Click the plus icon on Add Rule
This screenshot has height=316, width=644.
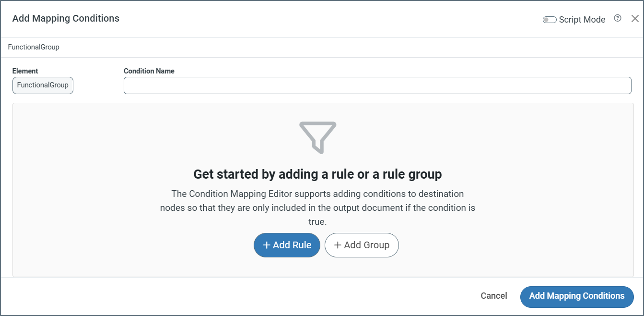267,245
